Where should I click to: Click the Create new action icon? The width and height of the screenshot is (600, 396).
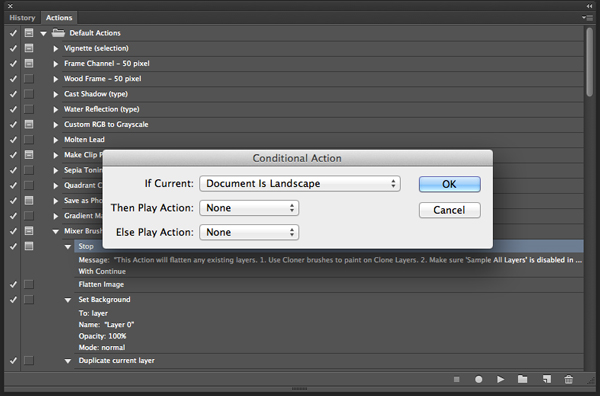[546, 379]
